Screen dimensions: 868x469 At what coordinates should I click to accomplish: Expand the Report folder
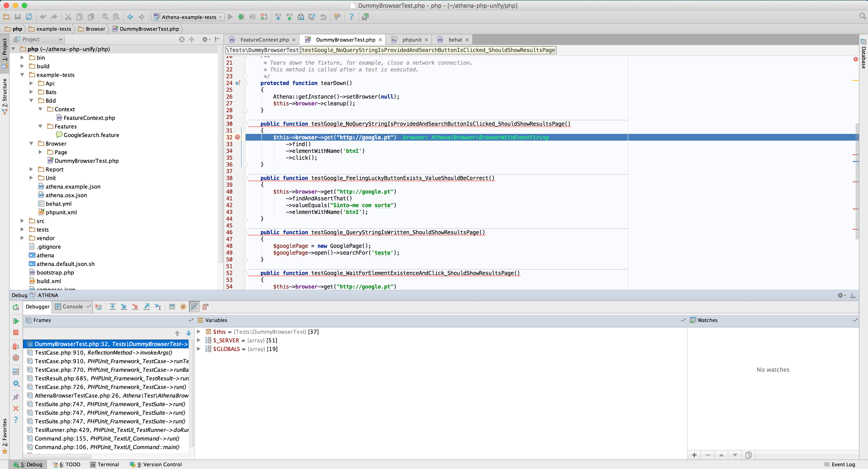tap(31, 169)
